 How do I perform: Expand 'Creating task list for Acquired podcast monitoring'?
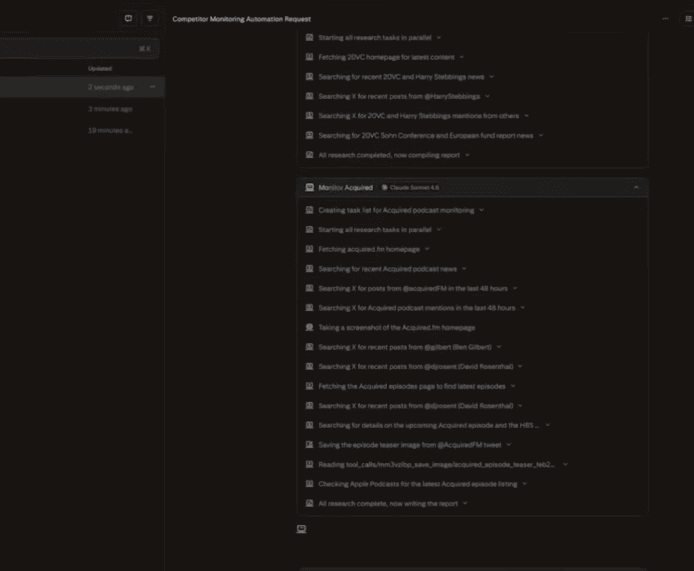point(481,210)
